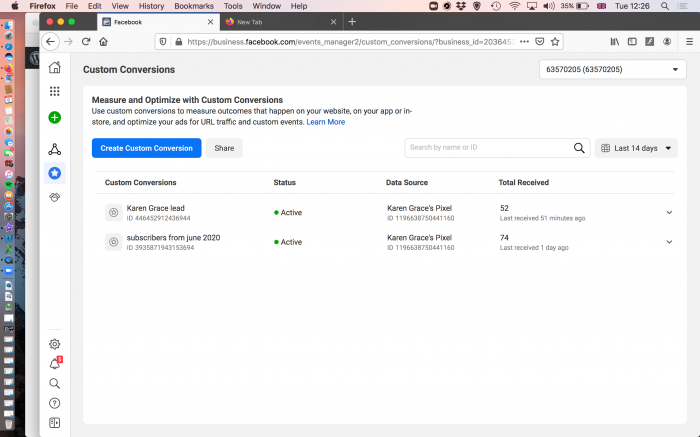Follow the Learn More link

325,122
